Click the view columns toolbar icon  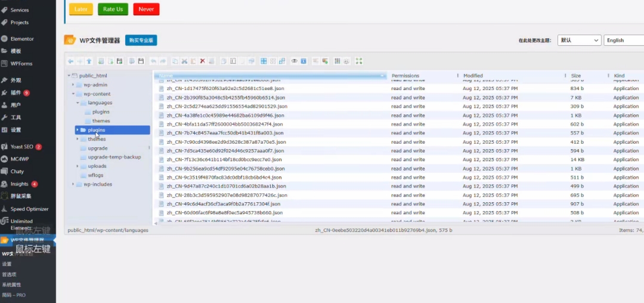(337, 61)
